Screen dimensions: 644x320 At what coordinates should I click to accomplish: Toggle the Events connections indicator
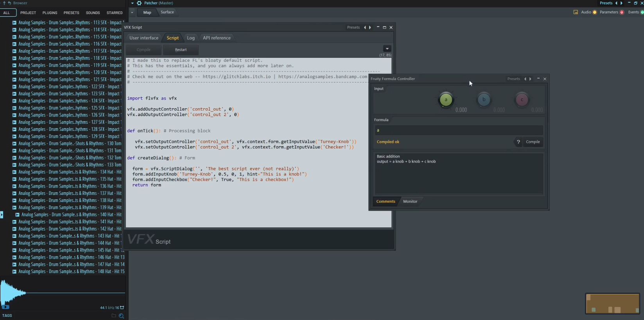(x=642, y=12)
